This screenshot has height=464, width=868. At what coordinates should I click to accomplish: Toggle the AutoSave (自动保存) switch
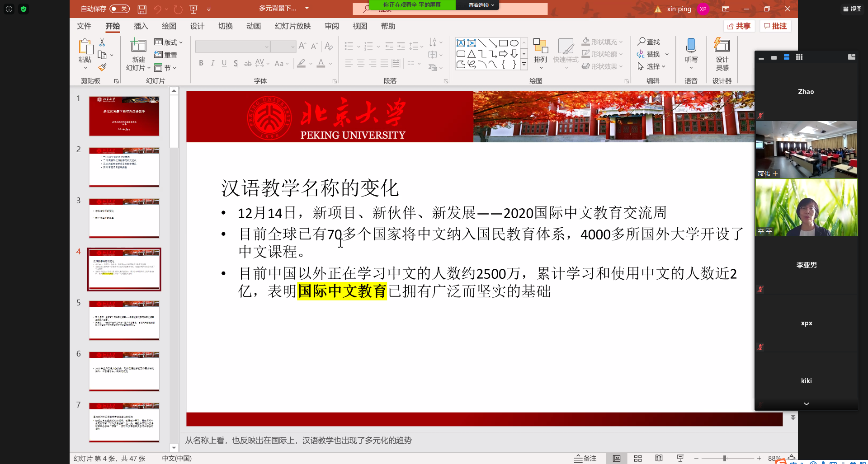(119, 9)
